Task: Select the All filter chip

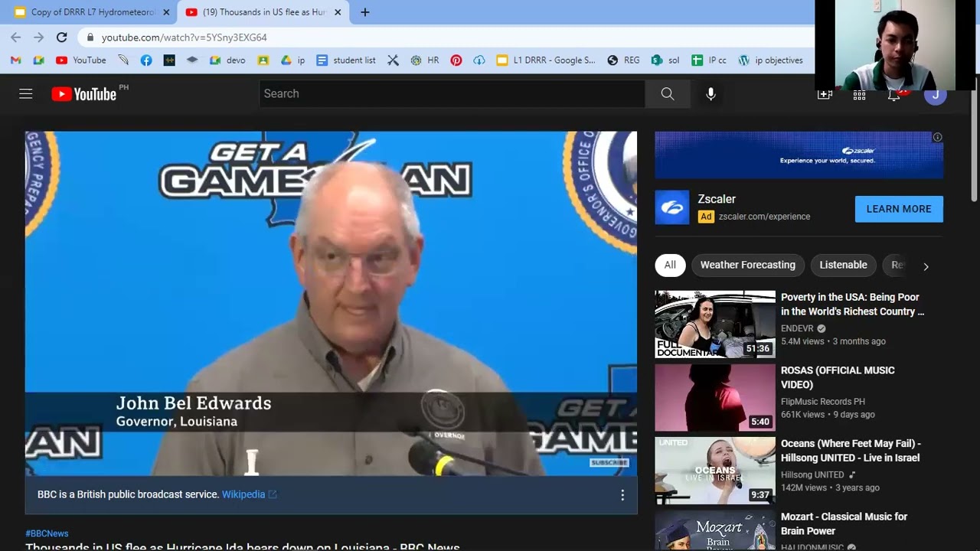Action: [x=670, y=265]
